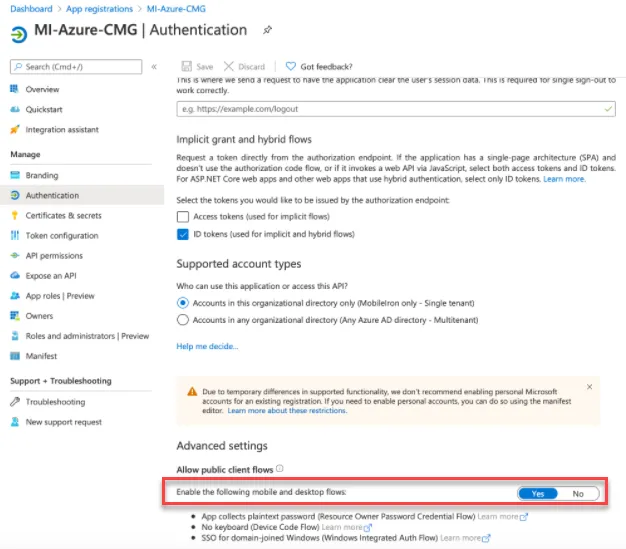Click the Got feedback heart icon
The height and width of the screenshot is (549, 626).
tap(290, 66)
